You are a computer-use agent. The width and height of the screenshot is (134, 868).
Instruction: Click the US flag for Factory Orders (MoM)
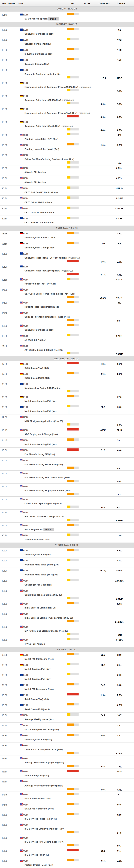click(x=22, y=861)
